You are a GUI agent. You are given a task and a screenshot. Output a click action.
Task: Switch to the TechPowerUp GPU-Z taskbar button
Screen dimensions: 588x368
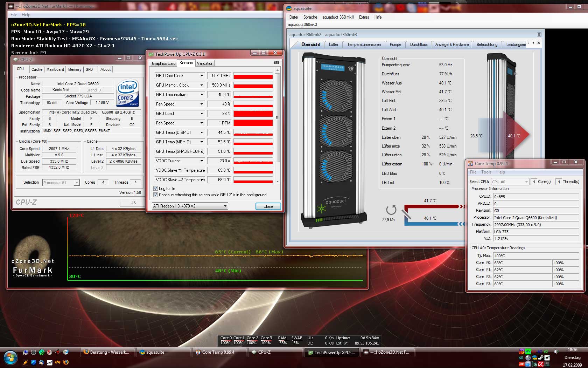coord(332,352)
